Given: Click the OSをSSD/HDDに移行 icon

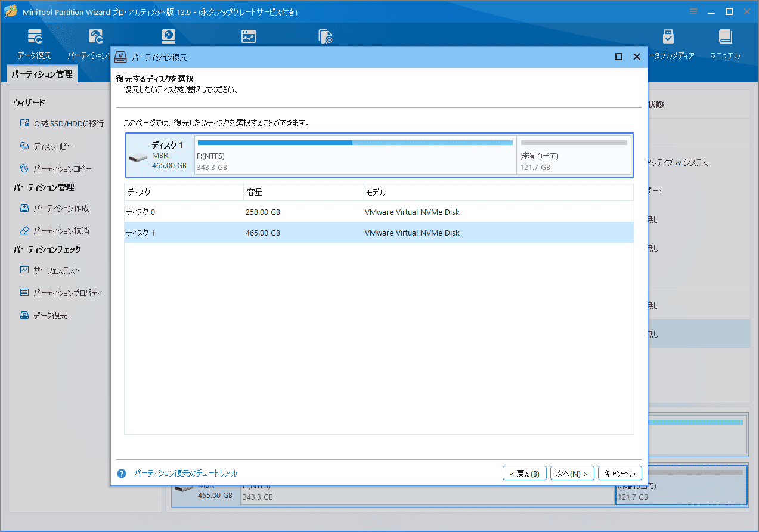Looking at the screenshot, I should (x=24, y=123).
